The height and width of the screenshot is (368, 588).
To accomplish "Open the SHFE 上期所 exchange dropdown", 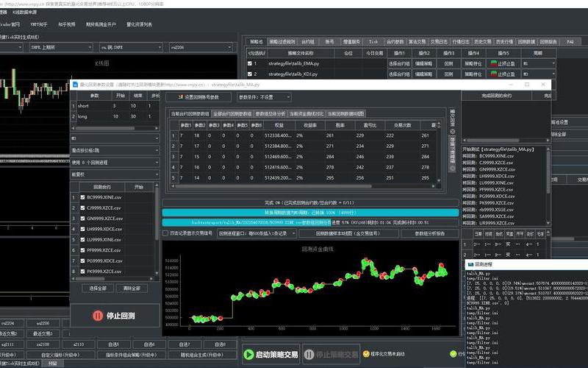I will (x=61, y=47).
